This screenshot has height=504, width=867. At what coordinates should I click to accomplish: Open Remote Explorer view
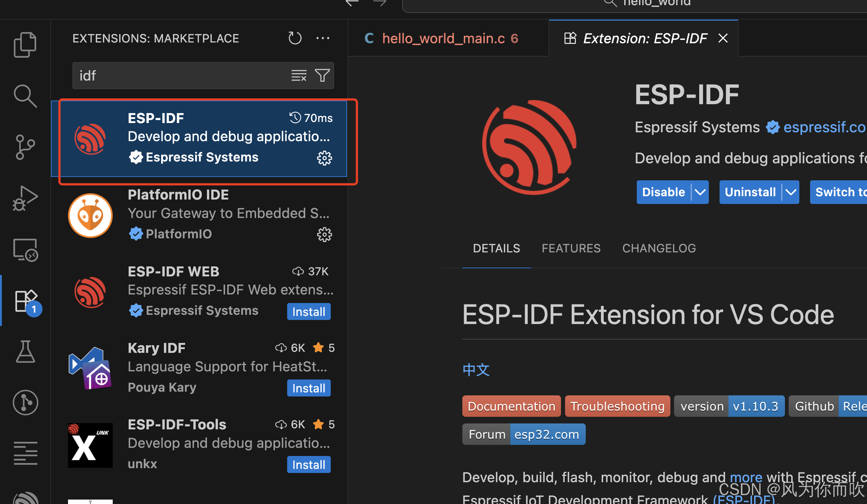click(x=25, y=250)
